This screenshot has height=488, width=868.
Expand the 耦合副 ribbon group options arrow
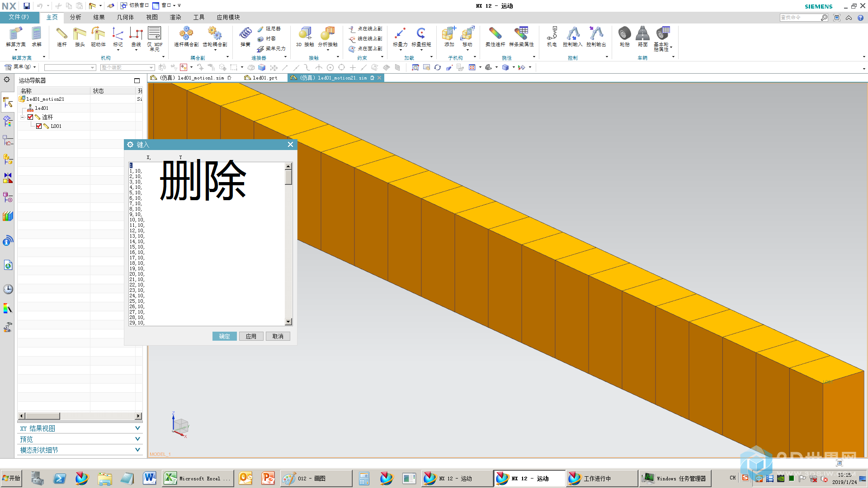pos(227,57)
